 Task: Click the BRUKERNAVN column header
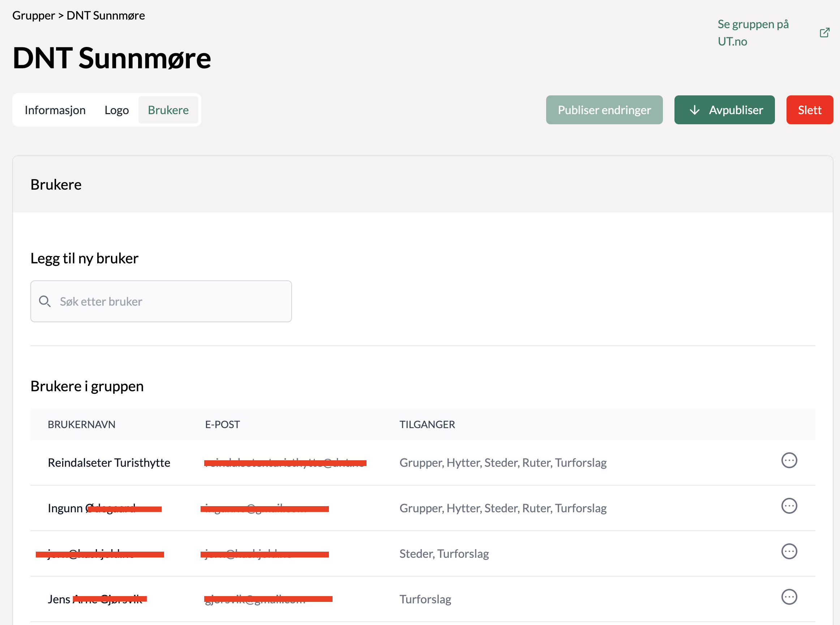(81, 424)
